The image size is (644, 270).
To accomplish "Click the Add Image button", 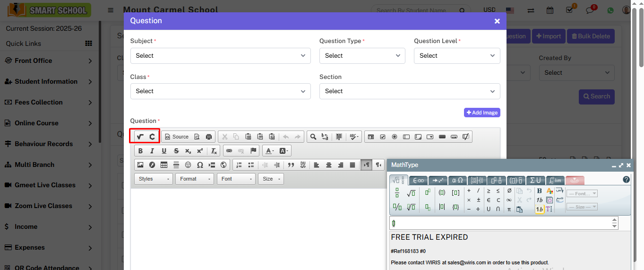I will [482, 113].
